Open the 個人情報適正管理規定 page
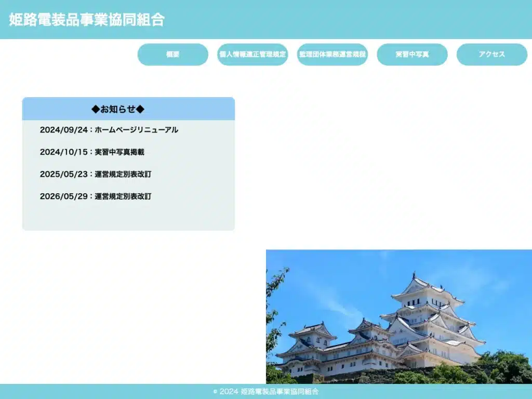This screenshot has height=399, width=532. click(x=252, y=54)
